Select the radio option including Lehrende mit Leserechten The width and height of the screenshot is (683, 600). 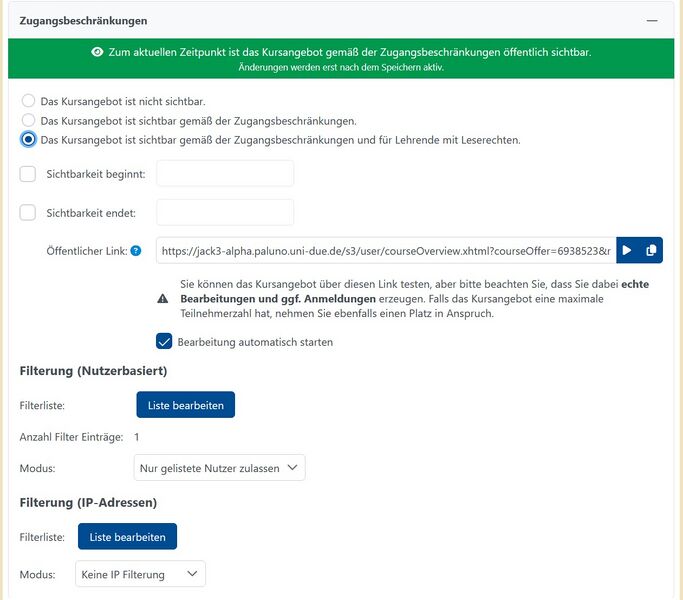point(29,139)
